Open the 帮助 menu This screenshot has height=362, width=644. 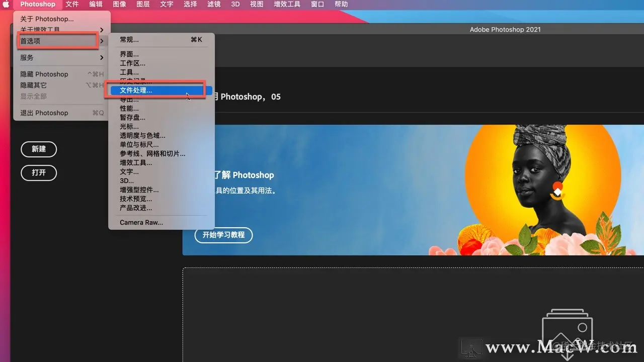click(341, 4)
